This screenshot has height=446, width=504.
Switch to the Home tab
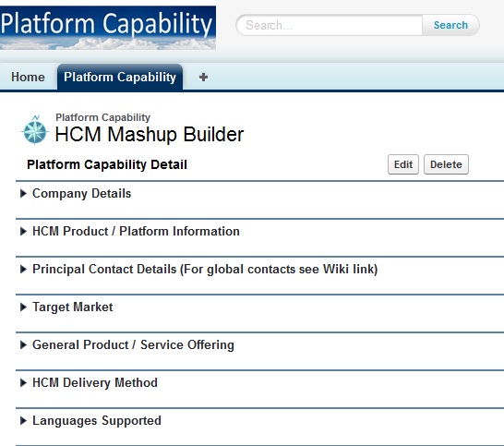(28, 78)
